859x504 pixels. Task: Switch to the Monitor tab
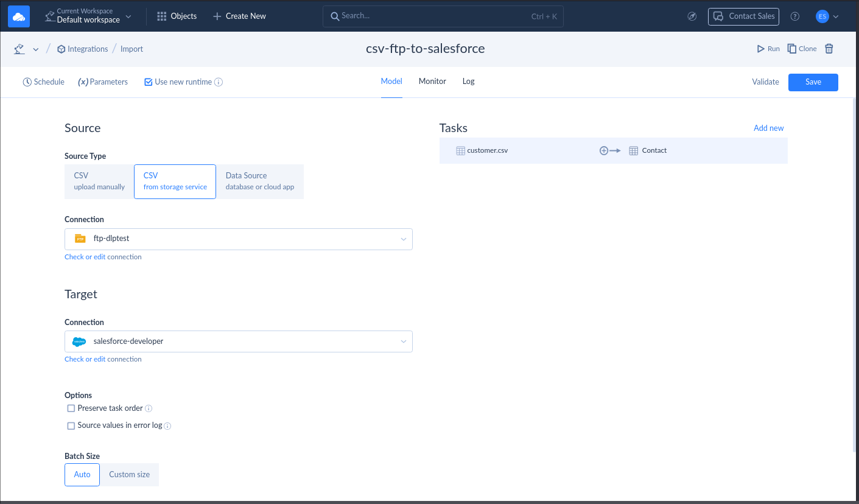[x=432, y=81]
